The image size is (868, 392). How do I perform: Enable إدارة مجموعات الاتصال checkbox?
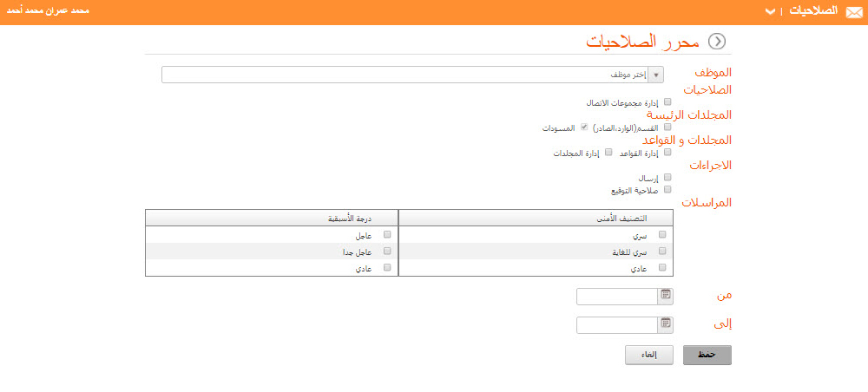pyautogui.click(x=667, y=101)
